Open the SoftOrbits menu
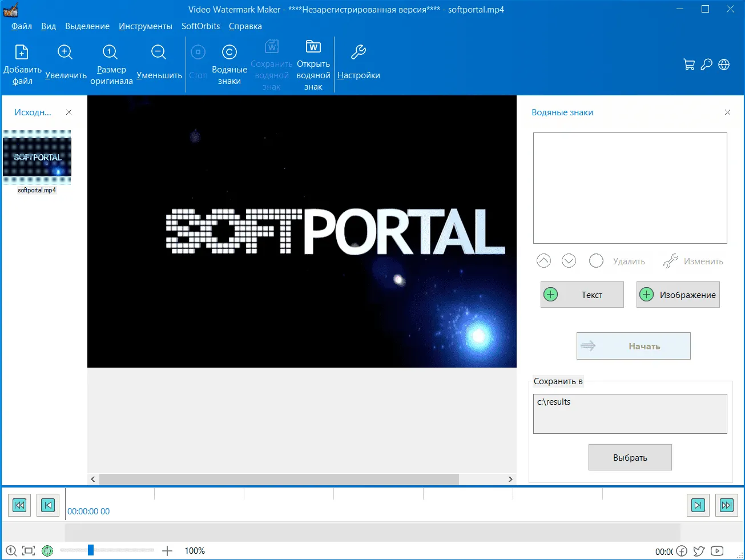 coord(200,26)
